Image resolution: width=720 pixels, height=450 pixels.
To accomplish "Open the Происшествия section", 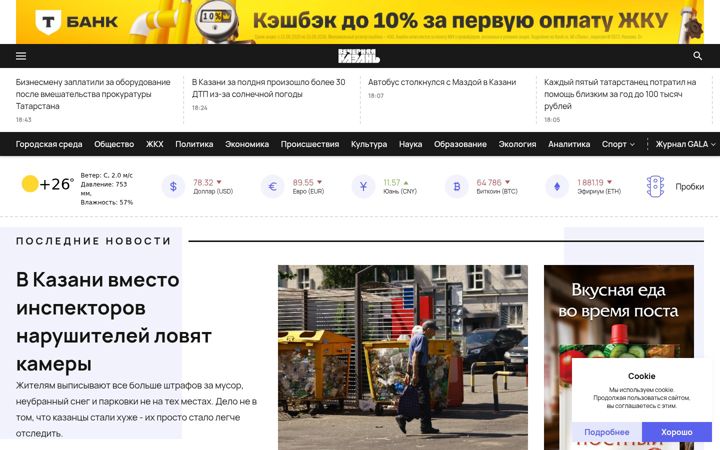I will click(x=310, y=144).
